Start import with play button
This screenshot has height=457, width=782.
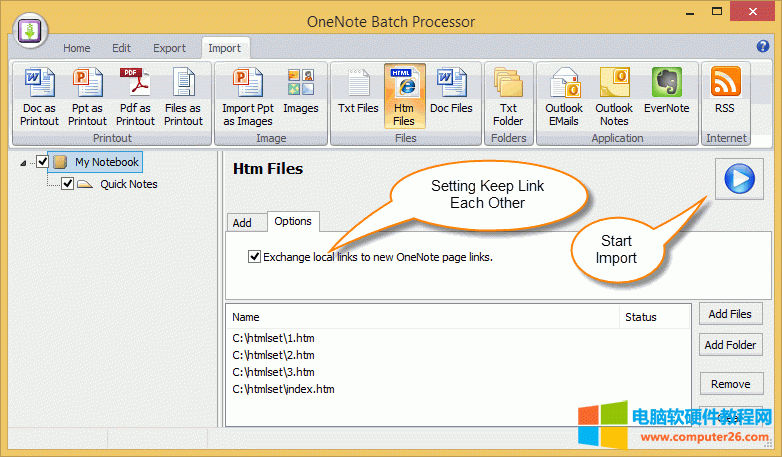tap(739, 179)
